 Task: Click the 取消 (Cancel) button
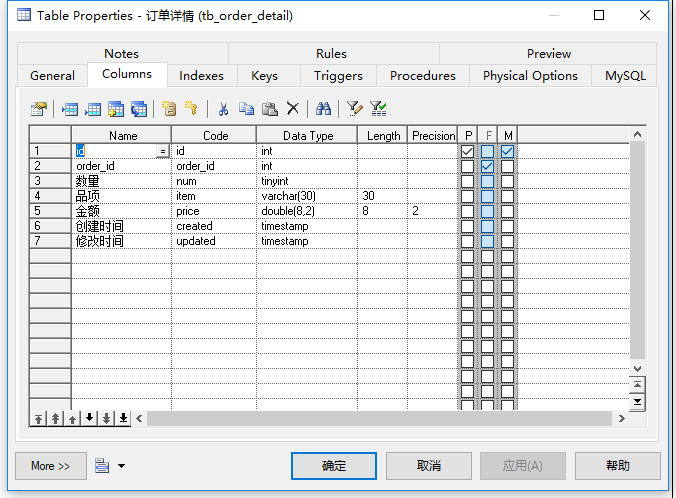pyautogui.click(x=429, y=466)
